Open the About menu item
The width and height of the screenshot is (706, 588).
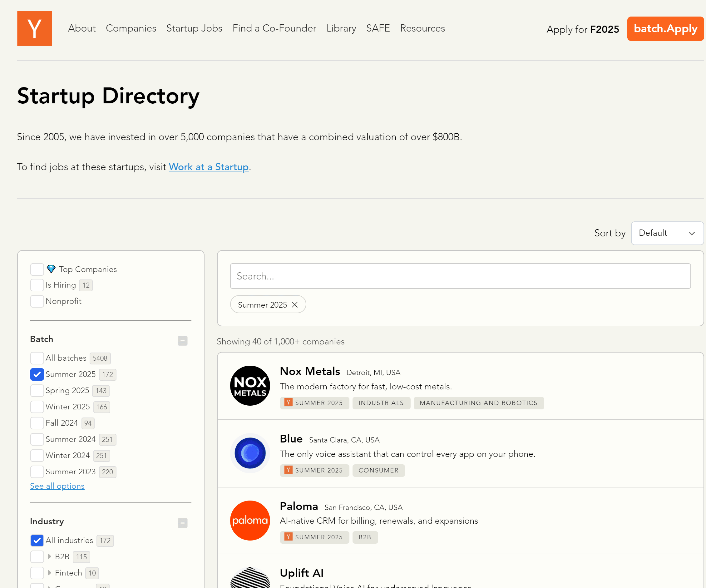coord(82,28)
